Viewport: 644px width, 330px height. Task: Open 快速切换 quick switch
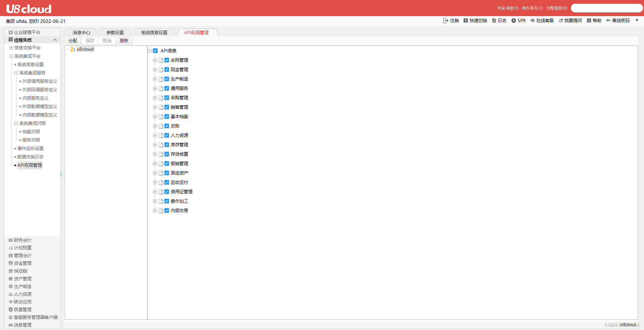465,20
